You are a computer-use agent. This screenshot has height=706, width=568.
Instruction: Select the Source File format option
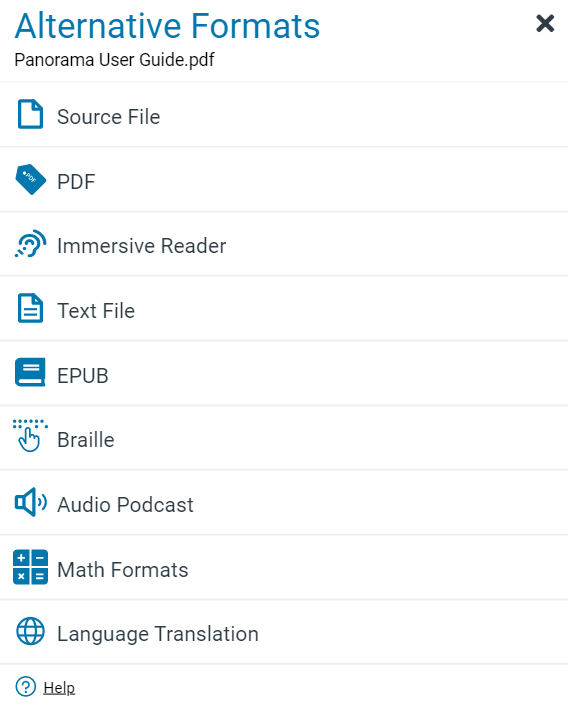click(284, 115)
